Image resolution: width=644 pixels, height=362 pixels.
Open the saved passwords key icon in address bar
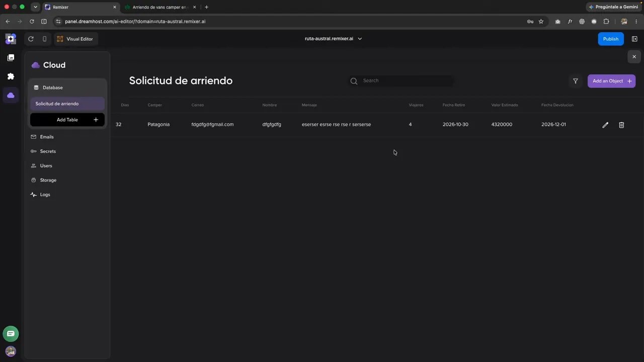pyautogui.click(x=530, y=22)
